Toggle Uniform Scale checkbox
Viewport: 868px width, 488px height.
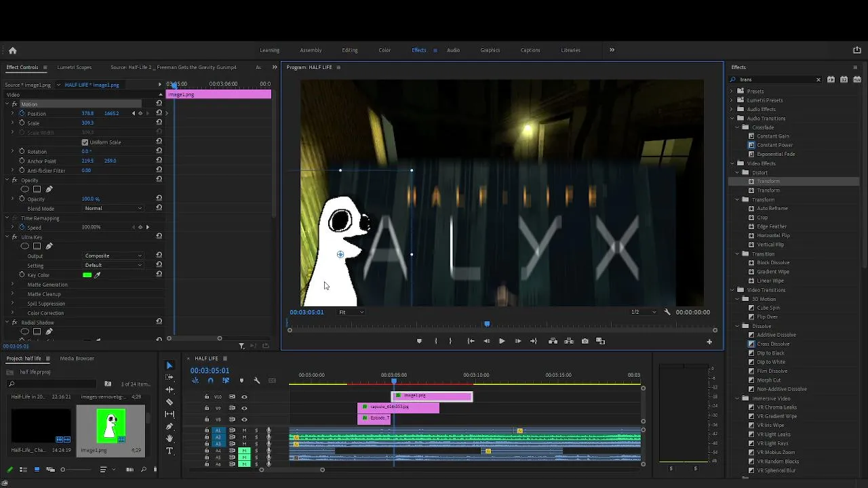click(85, 142)
